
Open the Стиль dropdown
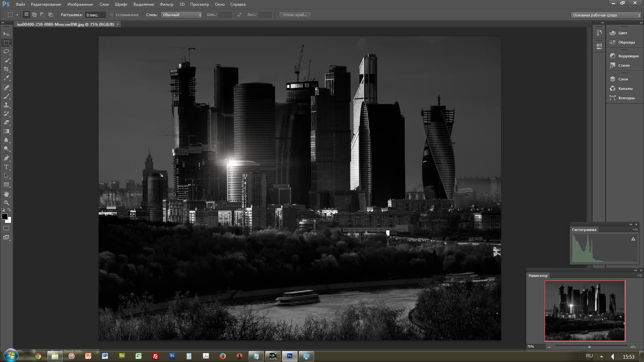click(181, 15)
